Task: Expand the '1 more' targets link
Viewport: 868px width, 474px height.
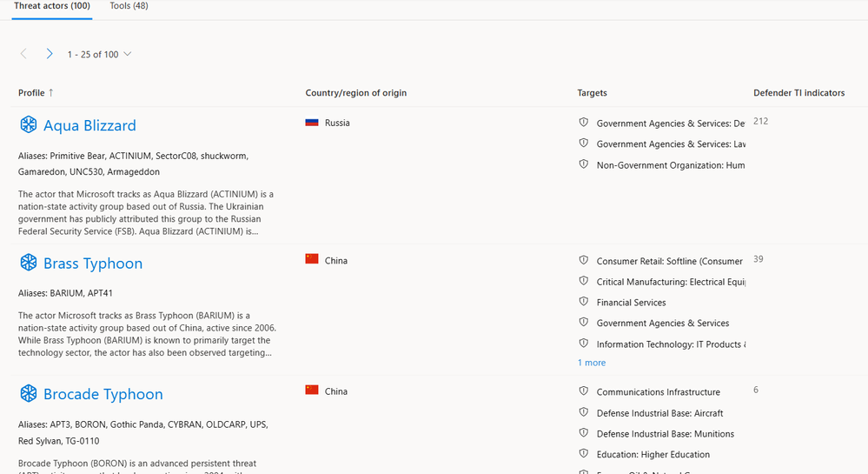Action: [x=592, y=363]
